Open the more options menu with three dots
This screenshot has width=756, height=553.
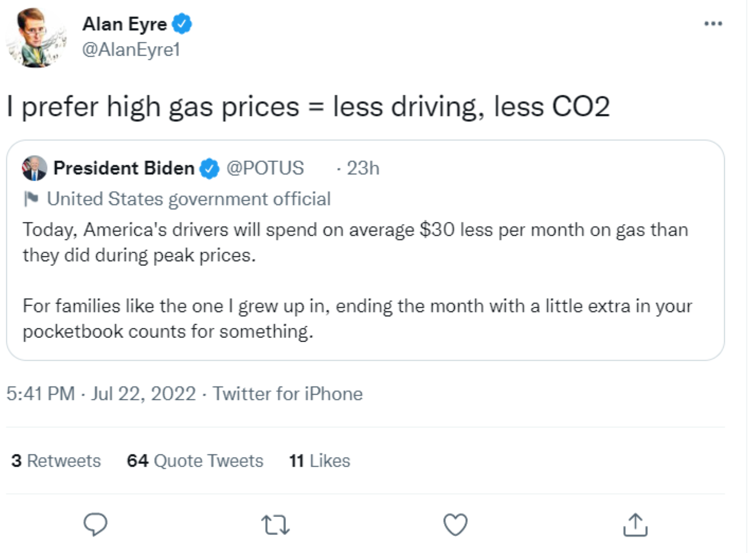(x=713, y=23)
